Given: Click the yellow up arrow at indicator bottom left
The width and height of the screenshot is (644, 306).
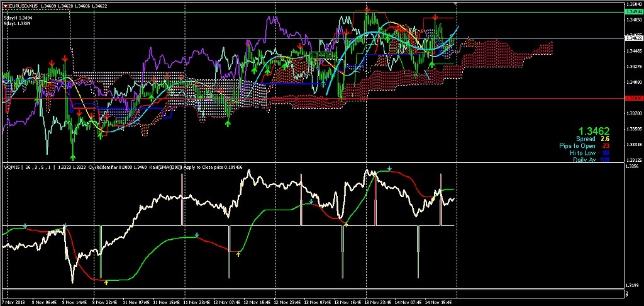Looking at the screenshot, I should [106, 282].
